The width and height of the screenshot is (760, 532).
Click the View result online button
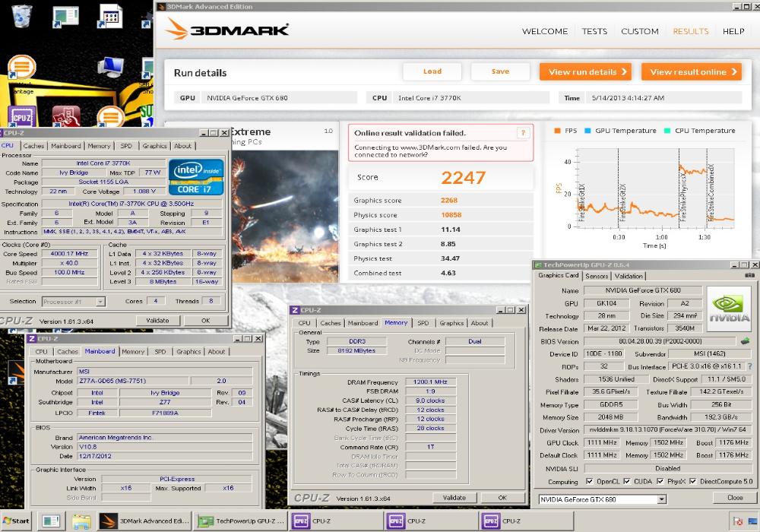tap(692, 71)
